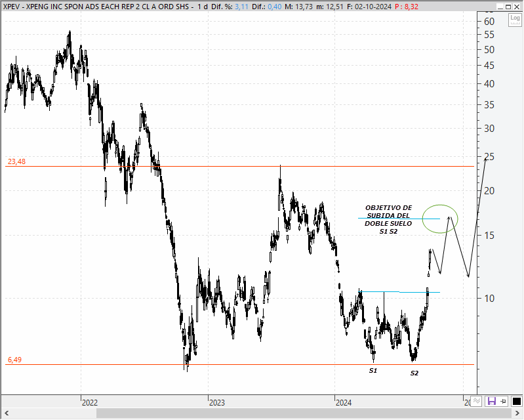The height and width of the screenshot is (420, 524).
Task: Click the 50 price axis label
Action: pyautogui.click(x=489, y=50)
